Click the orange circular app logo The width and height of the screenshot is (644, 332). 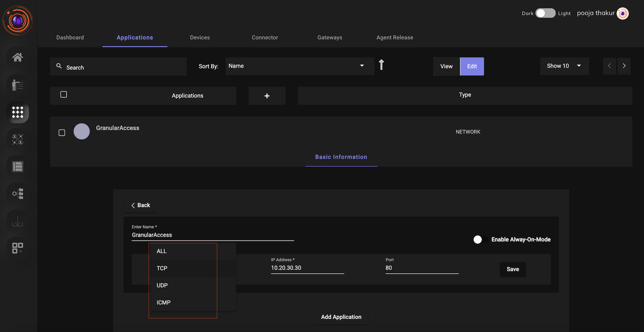click(x=18, y=21)
